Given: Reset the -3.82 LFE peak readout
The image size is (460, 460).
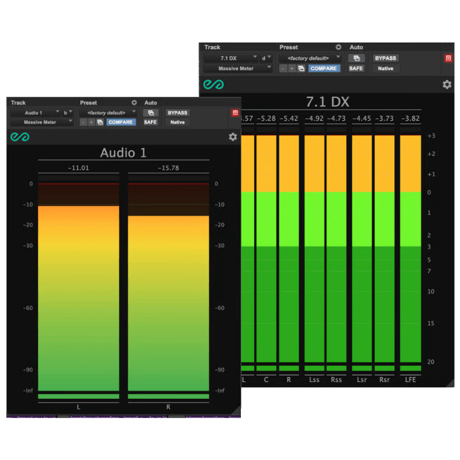Looking at the screenshot, I should click(x=410, y=118).
